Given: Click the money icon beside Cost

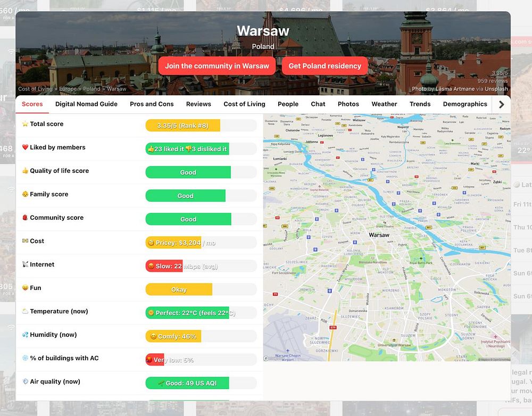Looking at the screenshot, I should click(x=25, y=241).
